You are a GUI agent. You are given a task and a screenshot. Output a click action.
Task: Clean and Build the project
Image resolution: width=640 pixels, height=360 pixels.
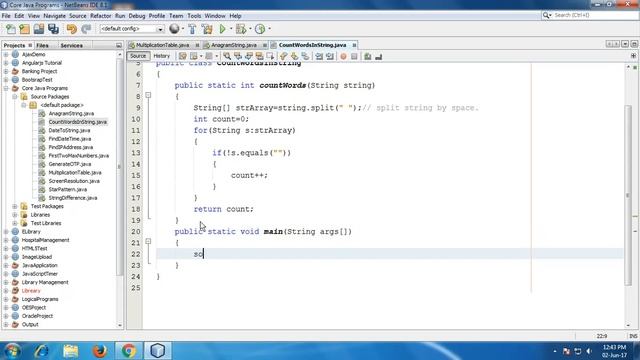(207, 29)
